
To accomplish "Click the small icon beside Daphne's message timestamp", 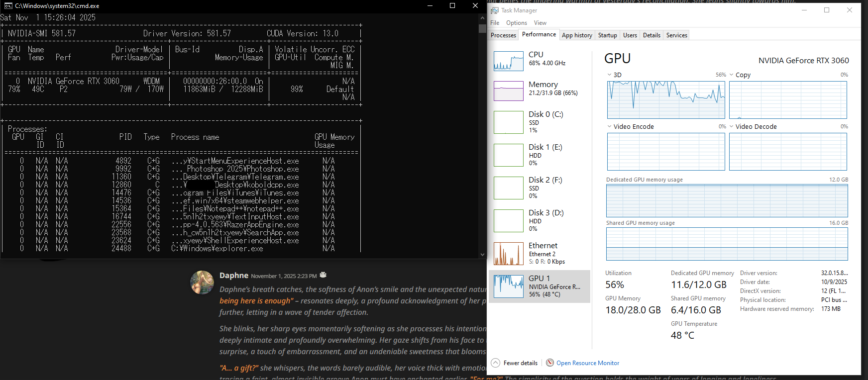I will 323,275.
